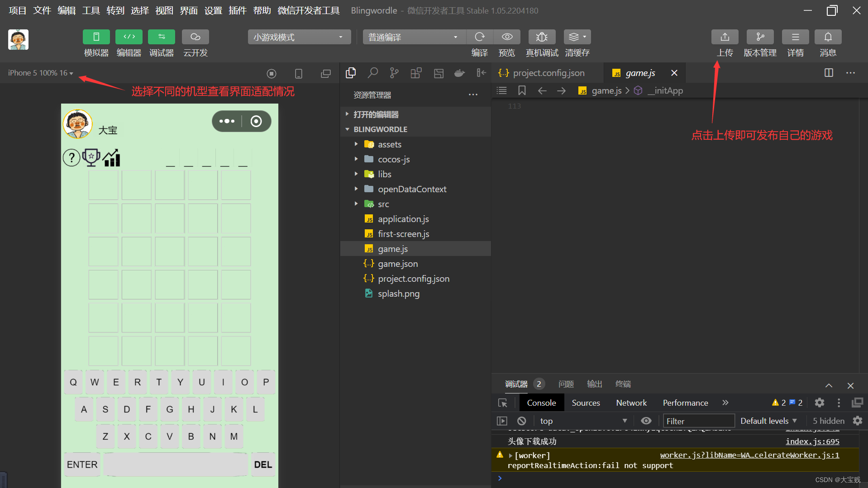Click the clear console icon

(x=521, y=421)
